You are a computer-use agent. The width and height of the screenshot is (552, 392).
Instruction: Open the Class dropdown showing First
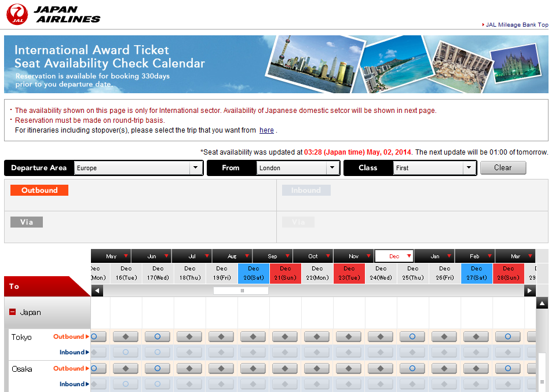[434, 168]
